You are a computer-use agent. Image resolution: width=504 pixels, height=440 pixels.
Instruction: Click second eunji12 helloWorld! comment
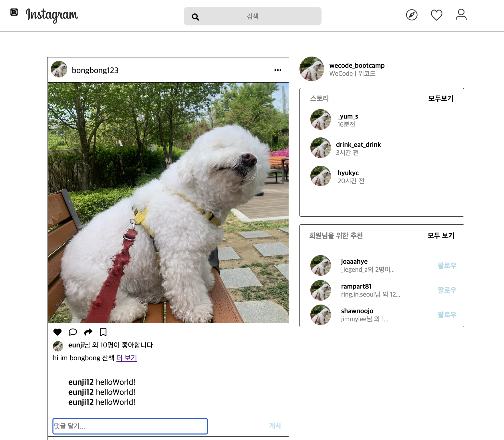pos(102,392)
